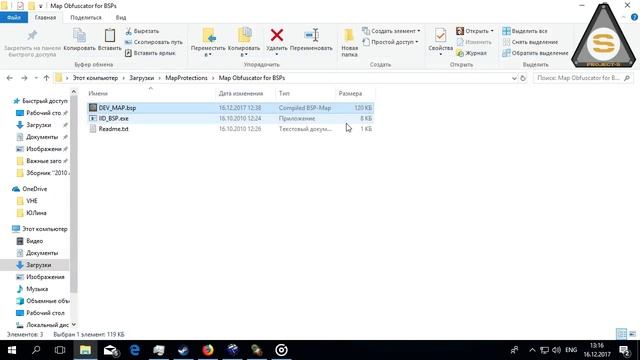This screenshot has width=640, height=360.
Task: Click the Paste ribbon button
Action: tap(109, 40)
